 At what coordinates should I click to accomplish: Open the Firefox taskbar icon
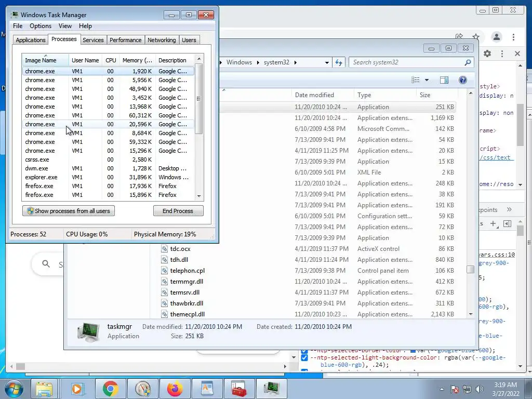[175, 389]
